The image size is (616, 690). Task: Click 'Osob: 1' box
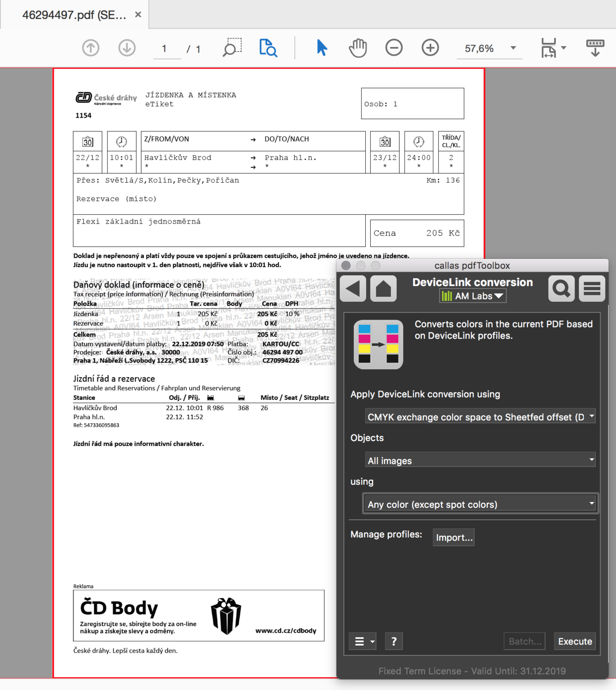[412, 103]
